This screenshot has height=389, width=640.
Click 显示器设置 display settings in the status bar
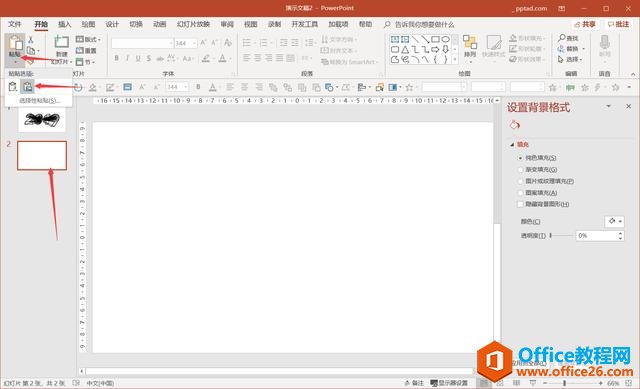[x=449, y=383]
